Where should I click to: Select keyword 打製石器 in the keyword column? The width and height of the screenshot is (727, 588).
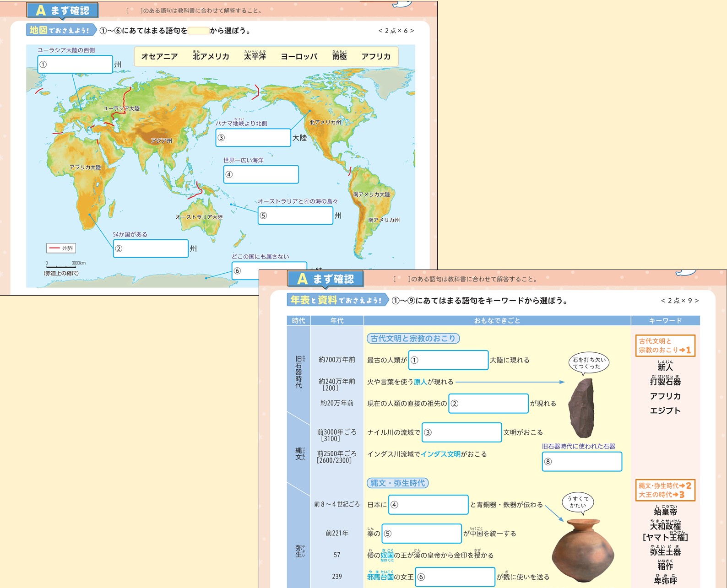point(665,381)
